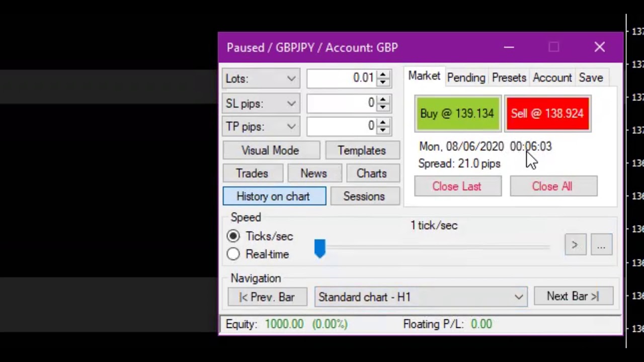Increase SL pips with up arrow
The image size is (644, 362).
click(x=383, y=99)
